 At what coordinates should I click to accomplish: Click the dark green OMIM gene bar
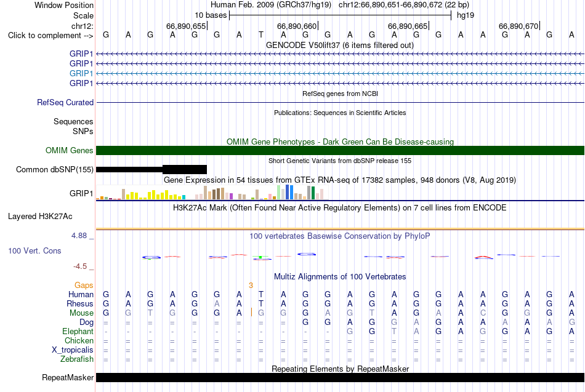[340, 150]
